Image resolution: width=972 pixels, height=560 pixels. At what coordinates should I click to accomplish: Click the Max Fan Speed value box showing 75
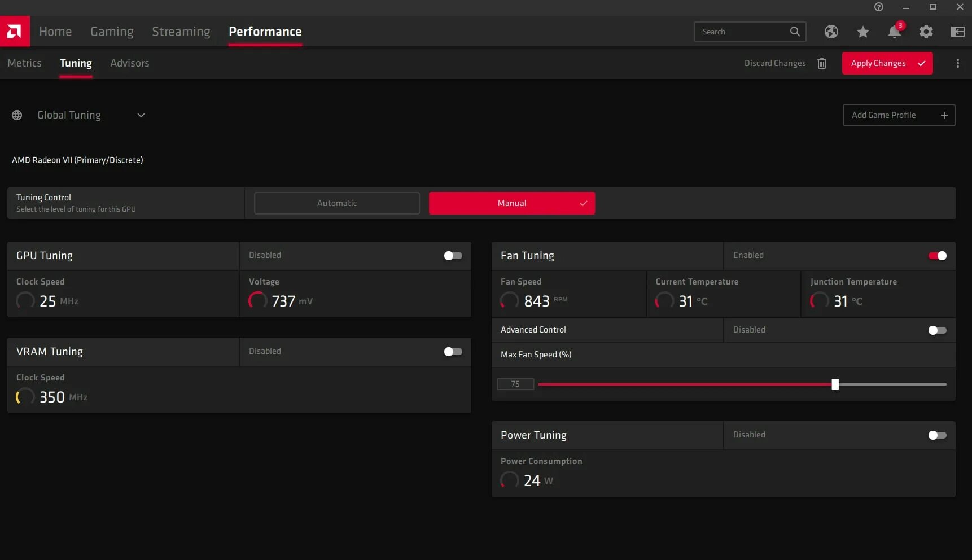coord(515,384)
